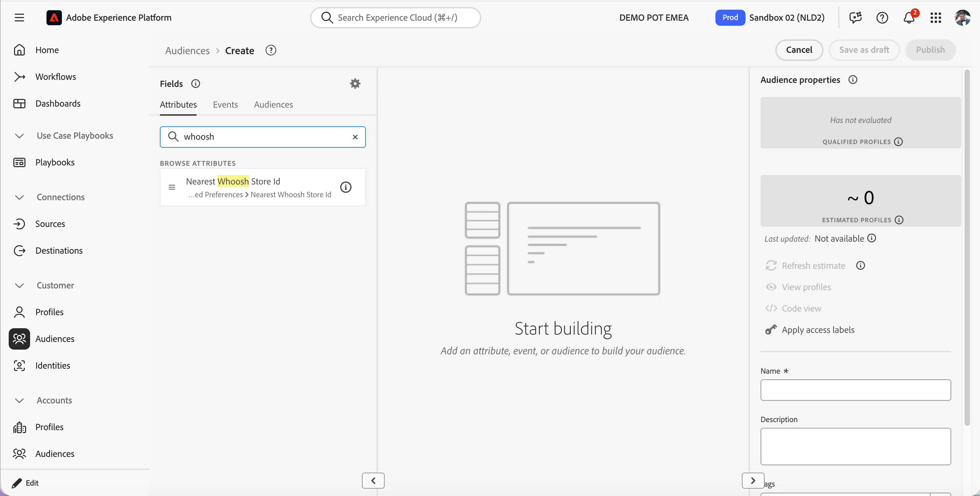Open the Help icon in top bar
Image resolution: width=980 pixels, height=496 pixels.
882,17
